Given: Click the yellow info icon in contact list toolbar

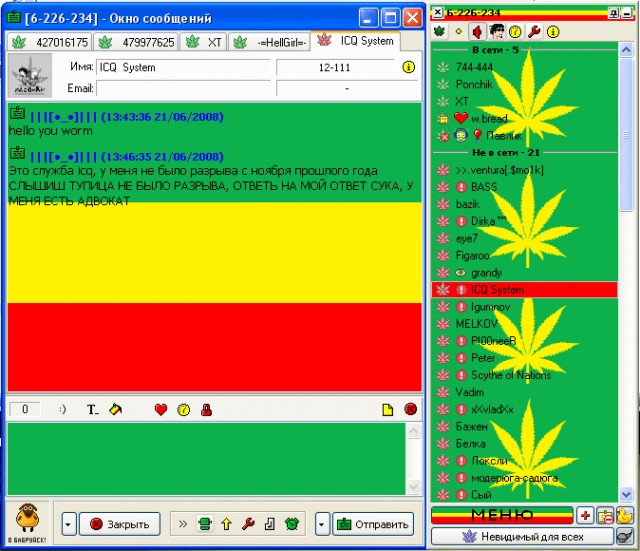Looking at the screenshot, I should [553, 31].
